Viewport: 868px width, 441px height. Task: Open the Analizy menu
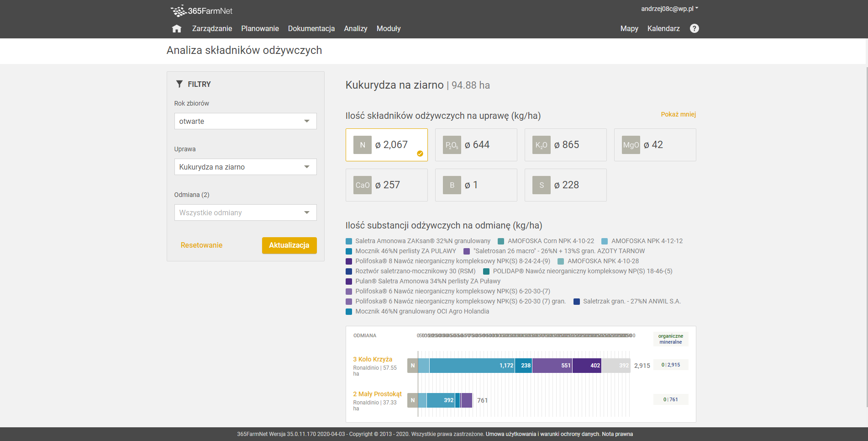(x=355, y=28)
